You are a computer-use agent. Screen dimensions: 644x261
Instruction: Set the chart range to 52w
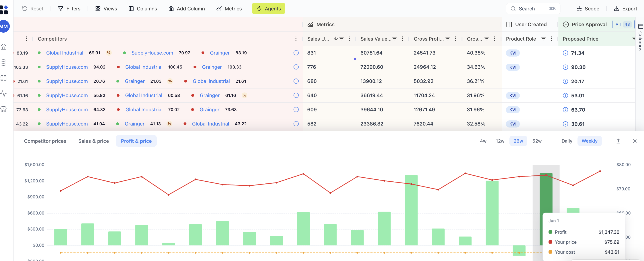pyautogui.click(x=537, y=141)
